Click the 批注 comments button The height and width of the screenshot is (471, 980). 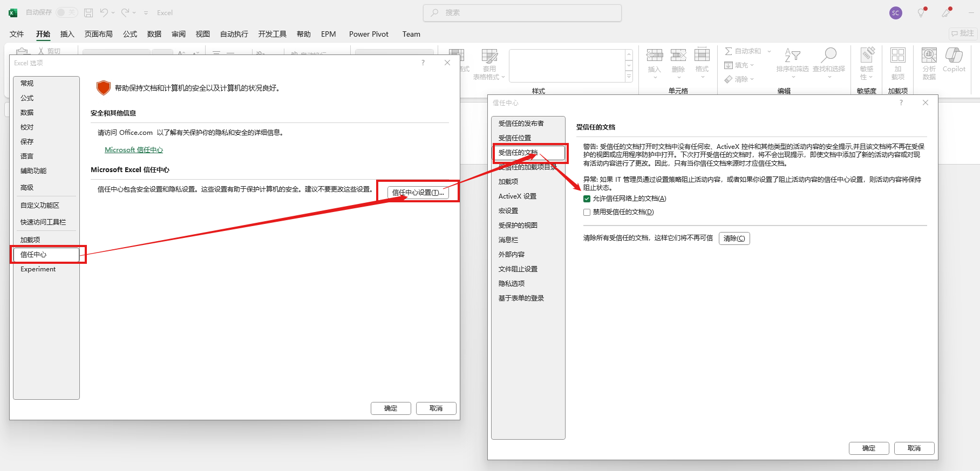point(963,33)
